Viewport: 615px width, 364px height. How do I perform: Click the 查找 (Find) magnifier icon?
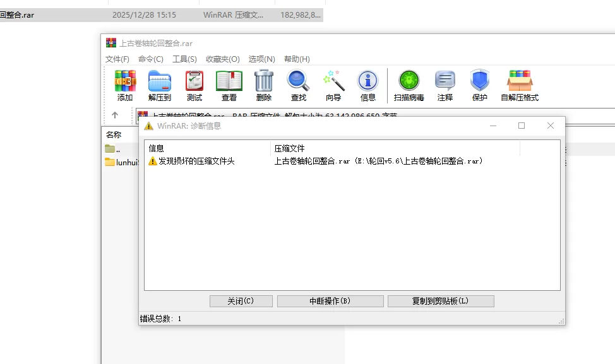pyautogui.click(x=298, y=85)
